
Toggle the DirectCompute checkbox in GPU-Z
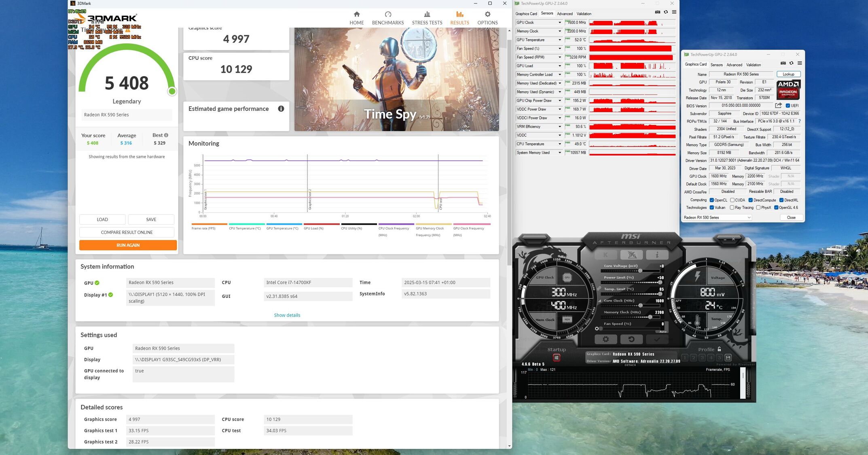(750, 200)
